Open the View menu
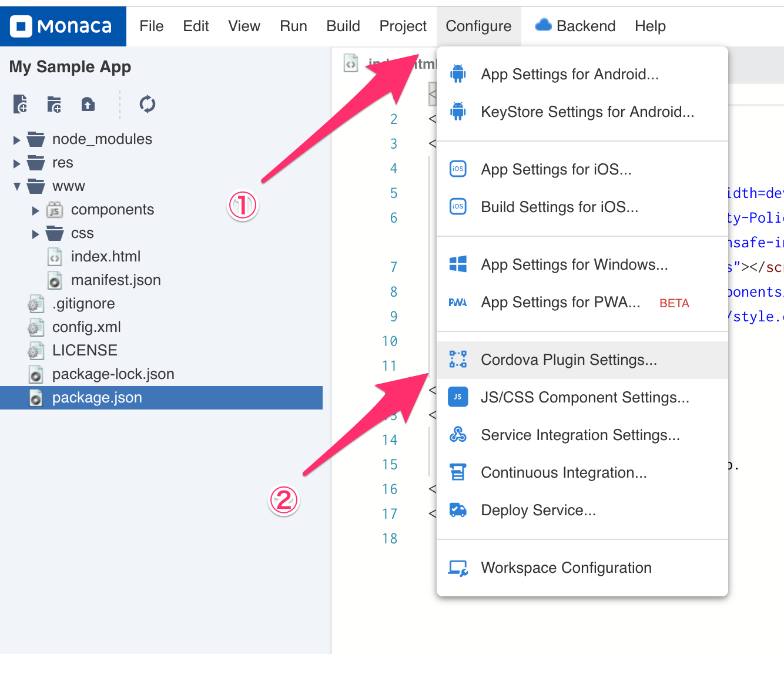The image size is (784, 678). [x=244, y=26]
